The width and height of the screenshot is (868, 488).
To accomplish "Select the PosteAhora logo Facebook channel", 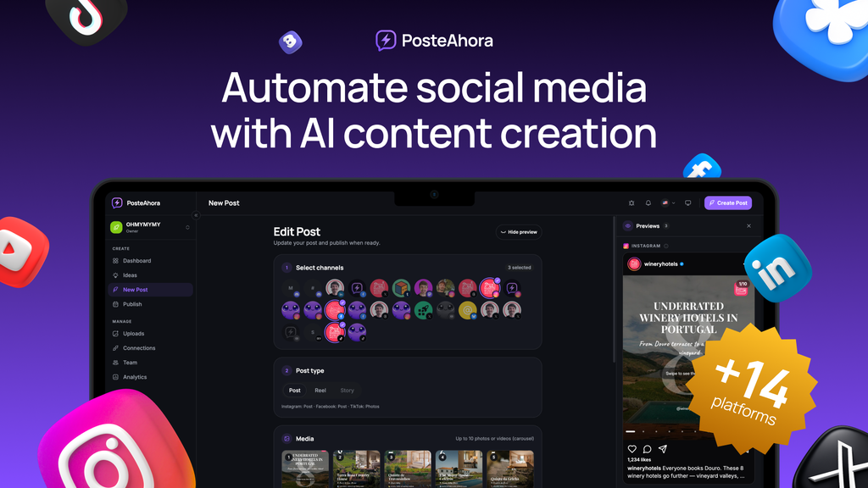I will point(357,288).
